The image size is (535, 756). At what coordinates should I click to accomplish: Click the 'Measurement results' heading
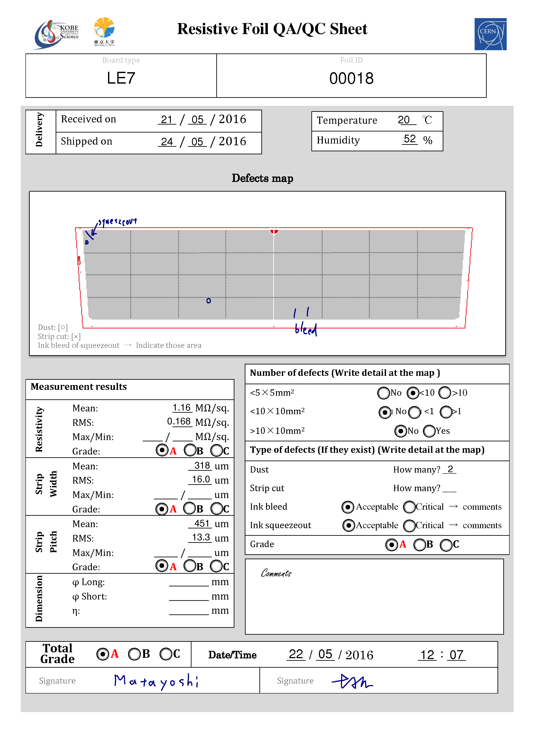point(79,387)
